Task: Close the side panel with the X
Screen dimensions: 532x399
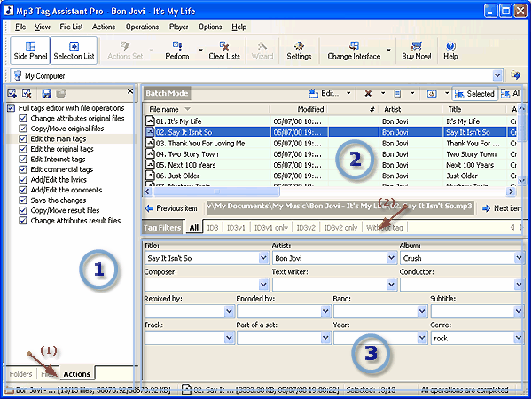Action: click(x=130, y=91)
